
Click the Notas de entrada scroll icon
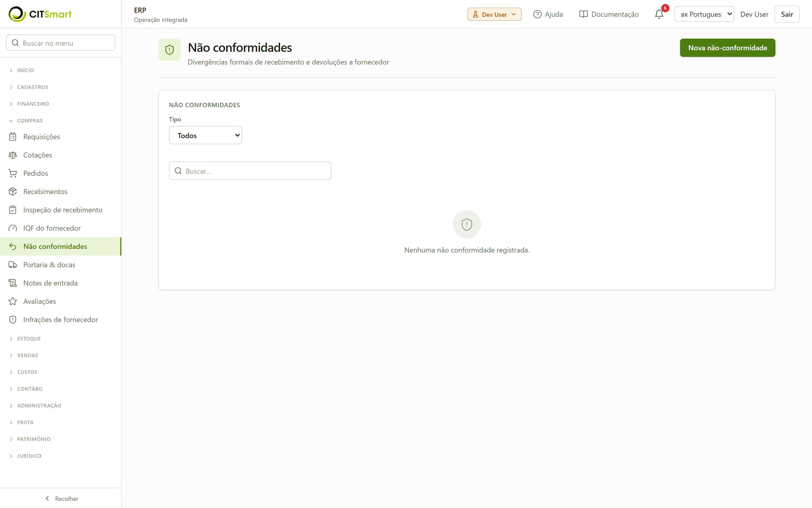click(x=13, y=283)
